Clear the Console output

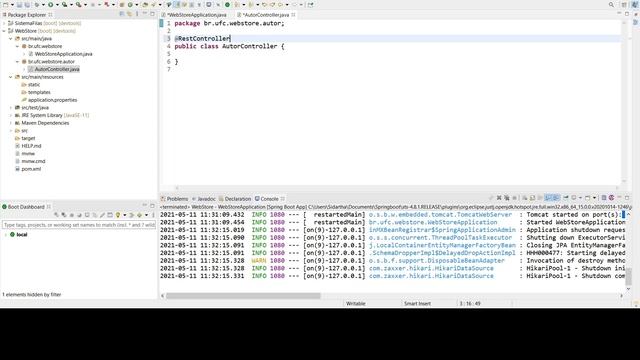tap(524, 198)
